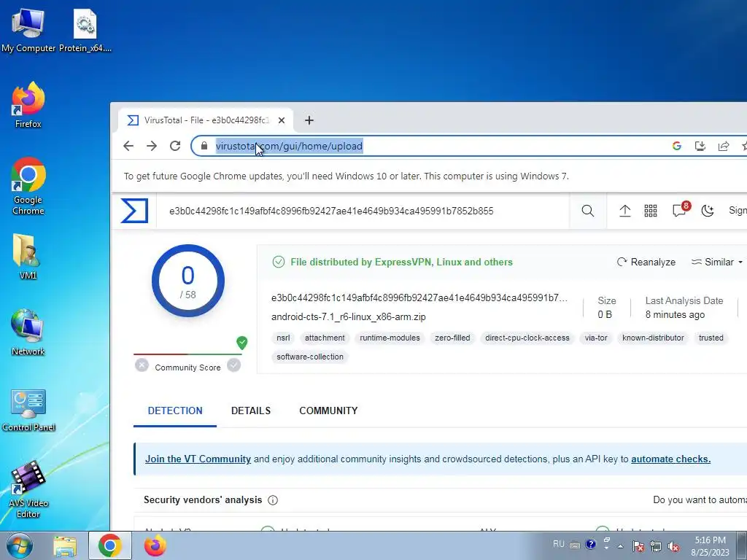Open notifications chat icon with badge 8
The width and height of the screenshot is (747, 560).
tap(680, 210)
